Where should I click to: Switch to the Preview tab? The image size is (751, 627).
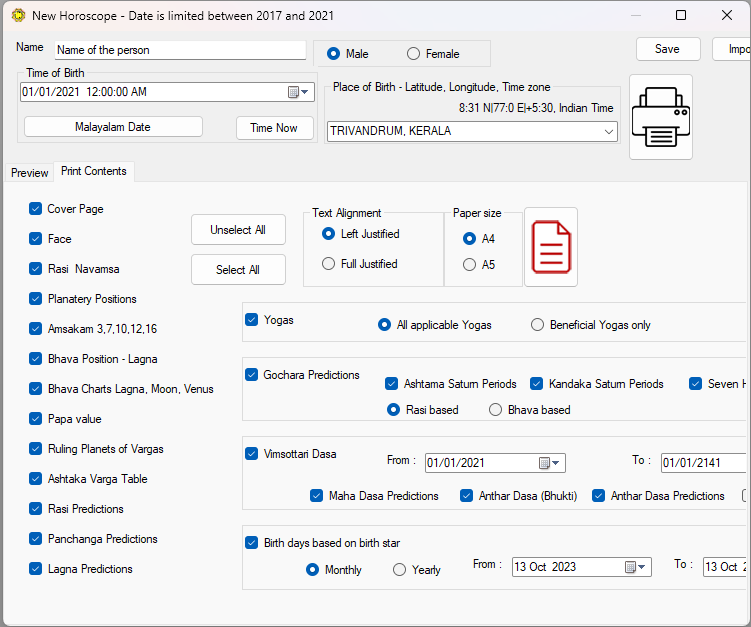pyautogui.click(x=29, y=173)
